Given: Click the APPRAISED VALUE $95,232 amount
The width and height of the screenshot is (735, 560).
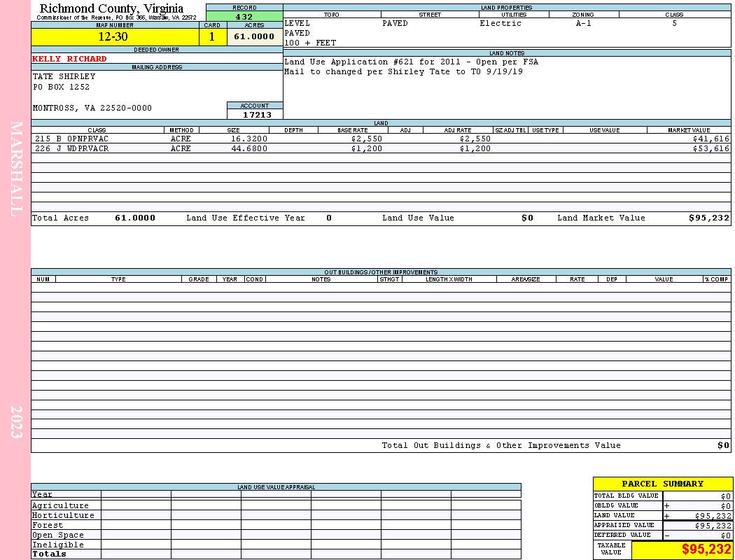Looking at the screenshot, I should click(713, 526).
